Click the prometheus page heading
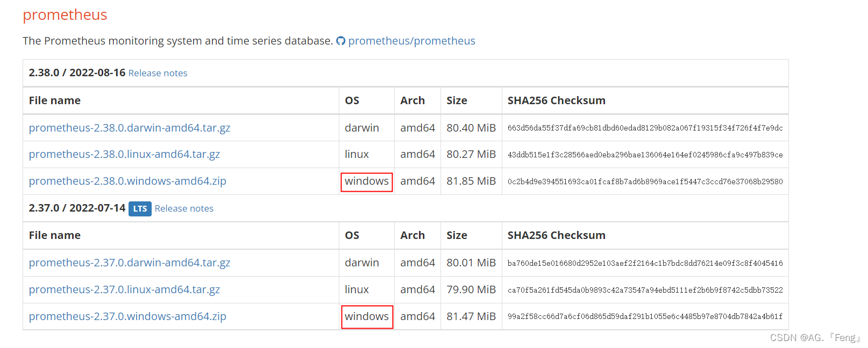 [65, 15]
